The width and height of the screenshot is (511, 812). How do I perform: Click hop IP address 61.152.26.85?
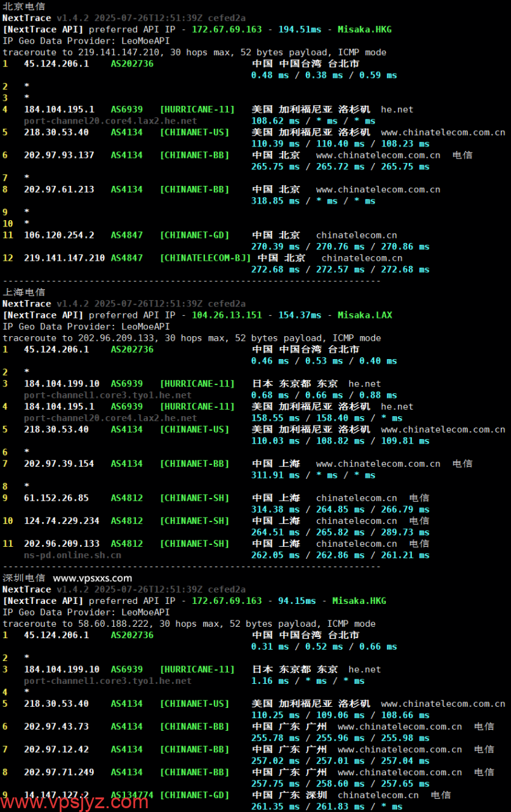click(56, 498)
